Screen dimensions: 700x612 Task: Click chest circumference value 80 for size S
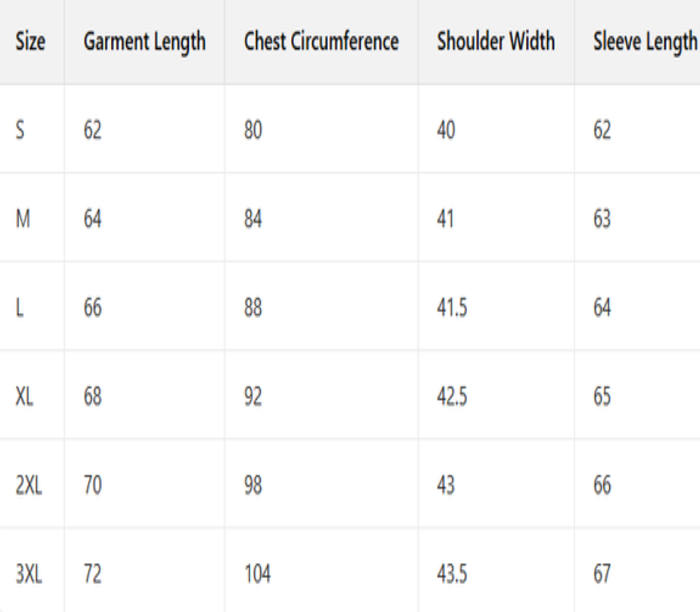click(253, 131)
